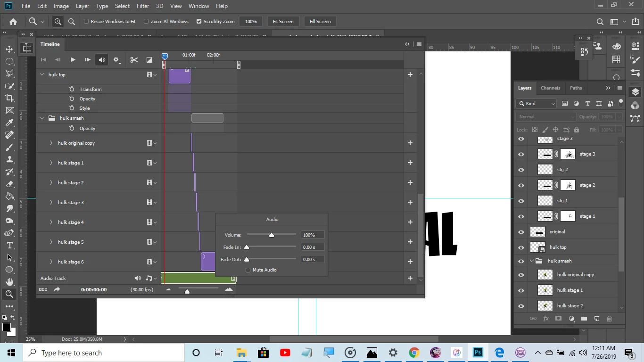644x362 pixels.
Task: Click the timeline zoom slider handle
Action: (x=187, y=291)
